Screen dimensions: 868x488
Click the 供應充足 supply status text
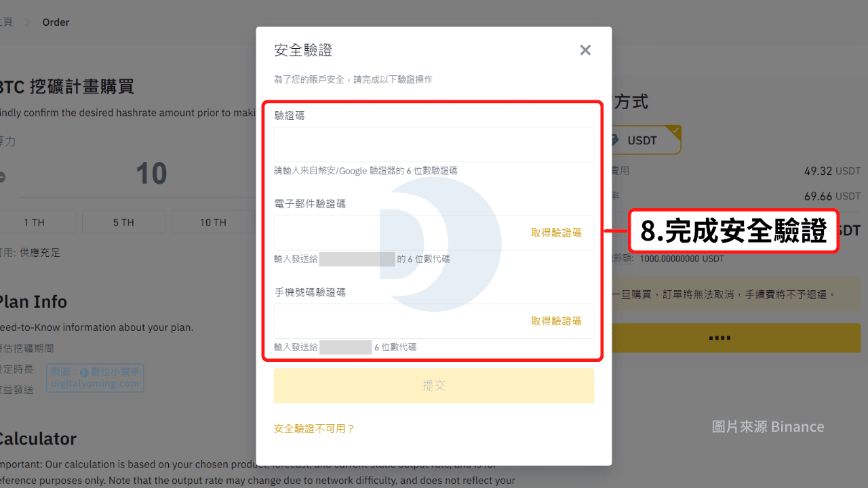[40, 253]
